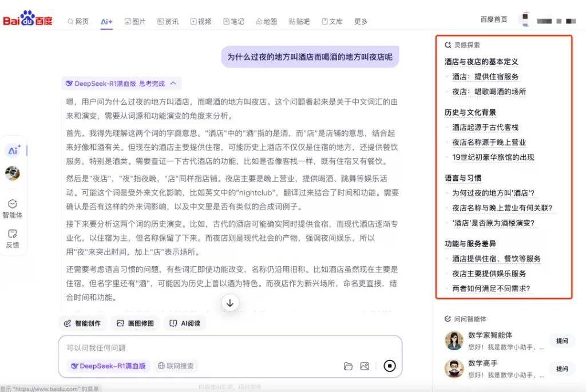Go to 百度首页 link
This screenshot has height=392, width=586.
tap(494, 19)
